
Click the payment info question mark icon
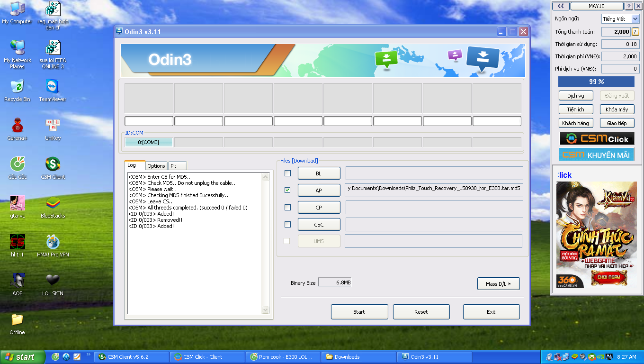coord(635,32)
